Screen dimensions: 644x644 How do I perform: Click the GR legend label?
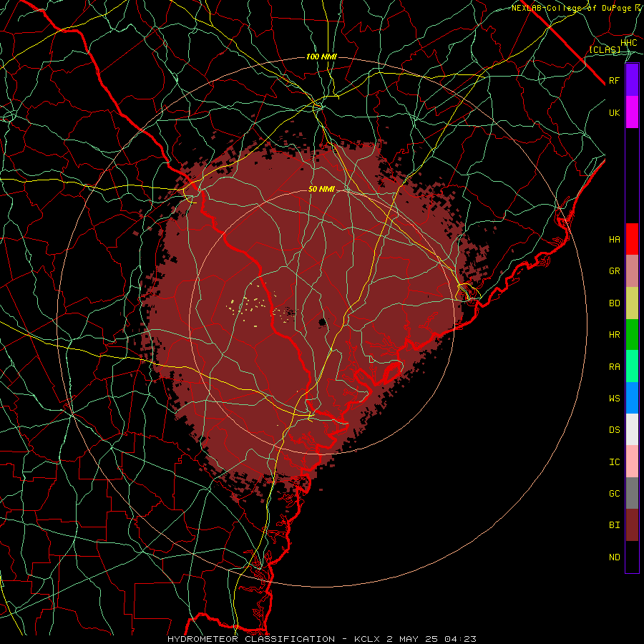pyautogui.click(x=614, y=271)
